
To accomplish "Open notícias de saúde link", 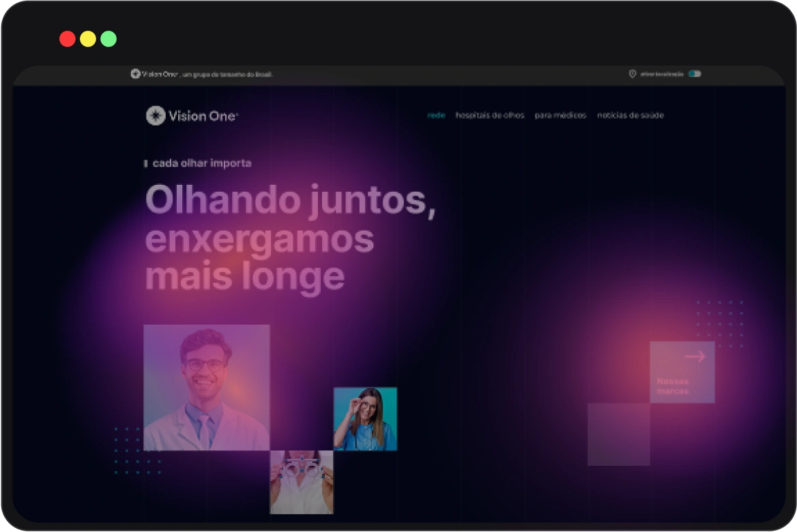I will point(631,115).
